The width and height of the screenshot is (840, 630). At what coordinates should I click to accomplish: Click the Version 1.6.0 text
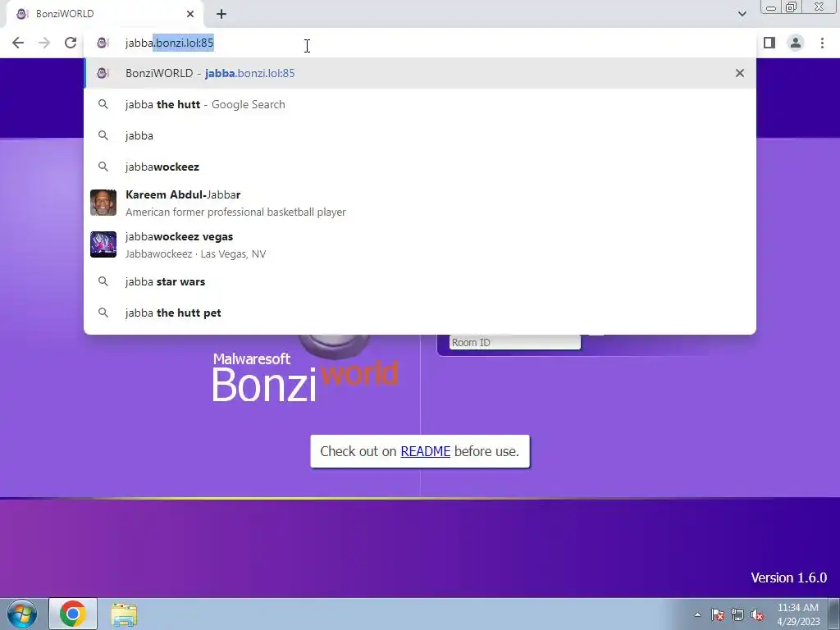click(788, 577)
